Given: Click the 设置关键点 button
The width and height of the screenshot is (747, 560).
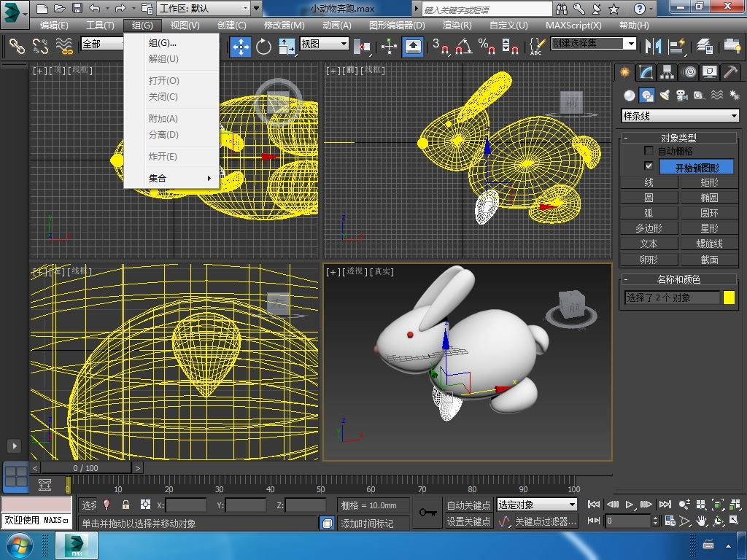Looking at the screenshot, I should point(468,521).
